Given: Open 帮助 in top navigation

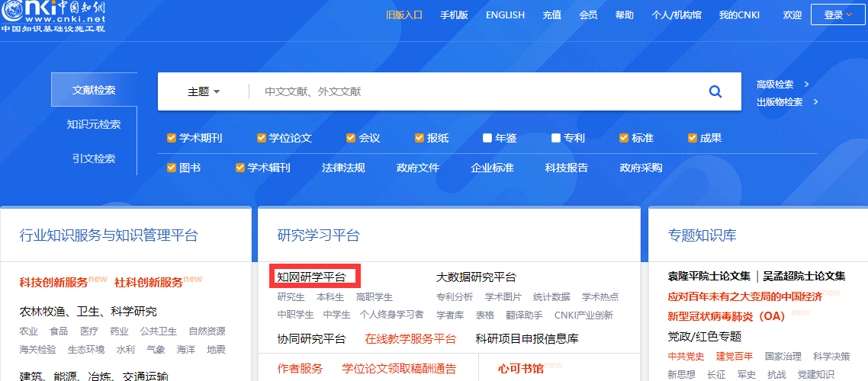Looking at the screenshot, I should (625, 15).
